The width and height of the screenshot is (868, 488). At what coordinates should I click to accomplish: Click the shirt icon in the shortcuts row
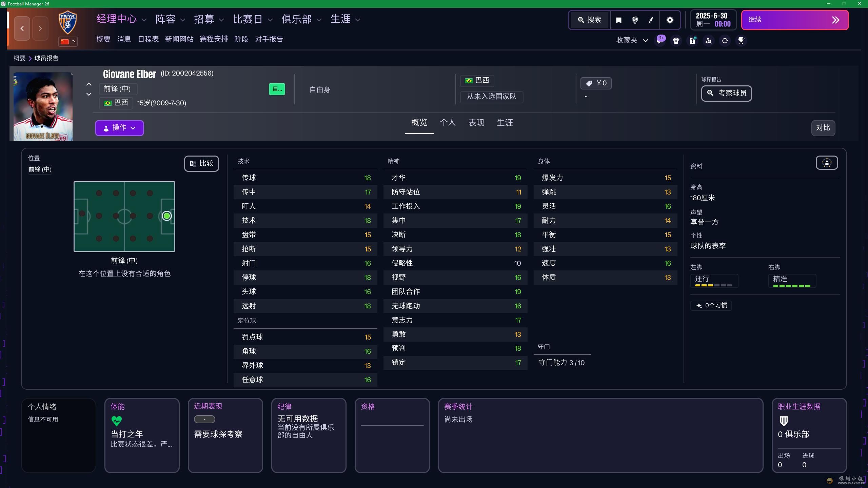[x=676, y=41]
